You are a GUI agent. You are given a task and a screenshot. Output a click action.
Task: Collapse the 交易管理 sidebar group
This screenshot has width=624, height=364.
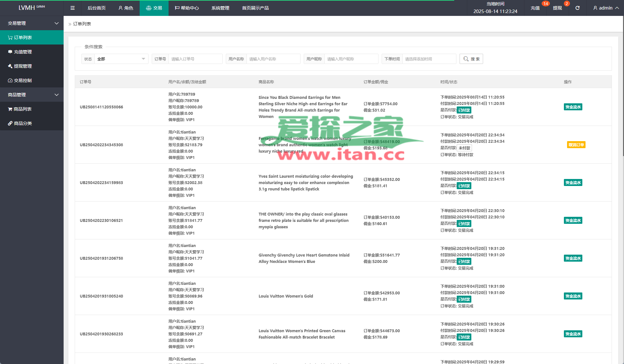32,23
